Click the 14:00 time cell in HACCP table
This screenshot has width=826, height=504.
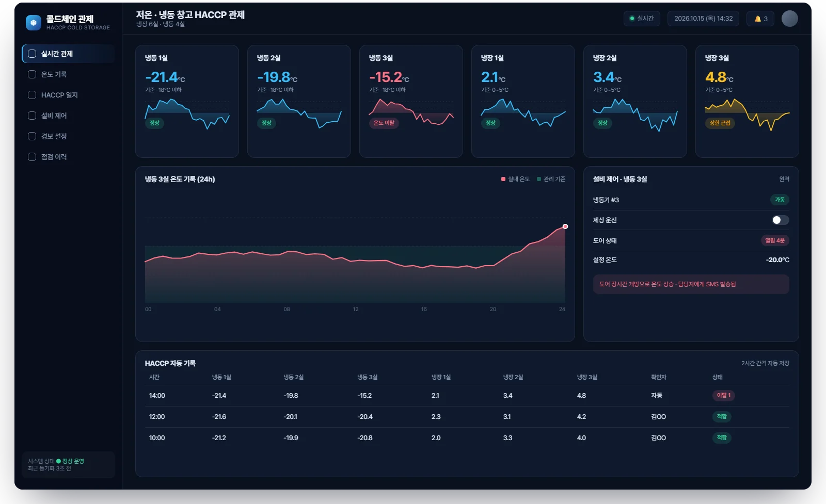[x=157, y=396]
